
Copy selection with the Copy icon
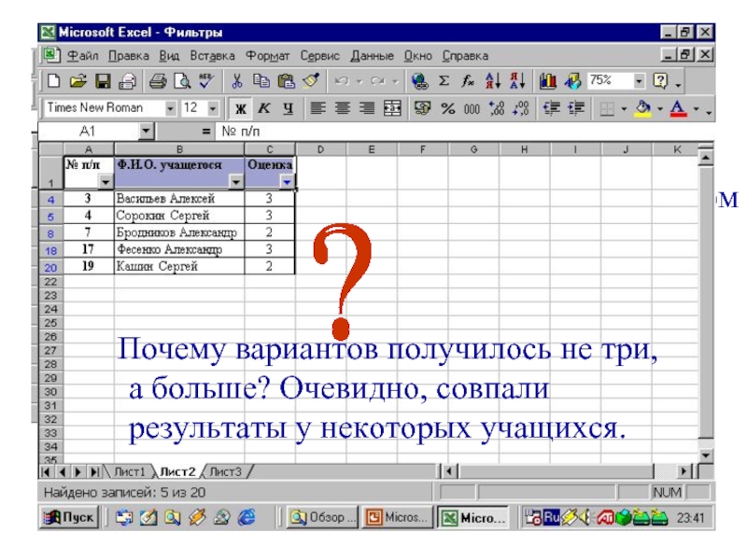(261, 81)
